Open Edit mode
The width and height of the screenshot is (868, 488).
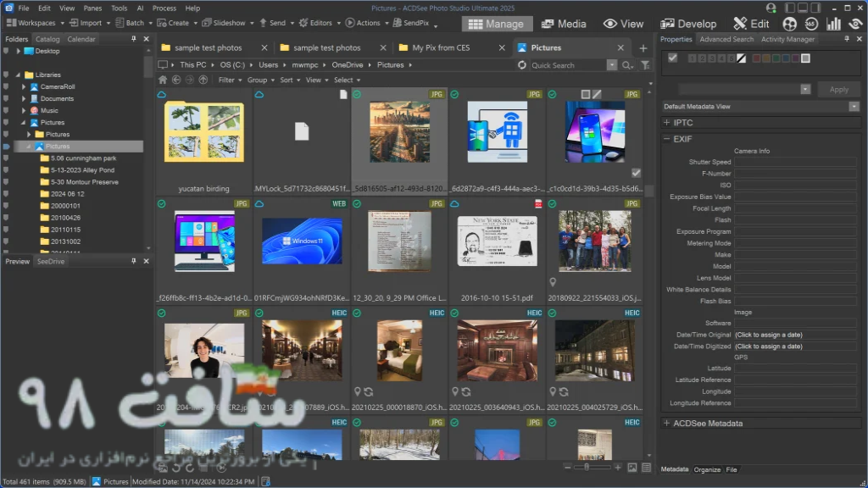pyautogui.click(x=751, y=24)
